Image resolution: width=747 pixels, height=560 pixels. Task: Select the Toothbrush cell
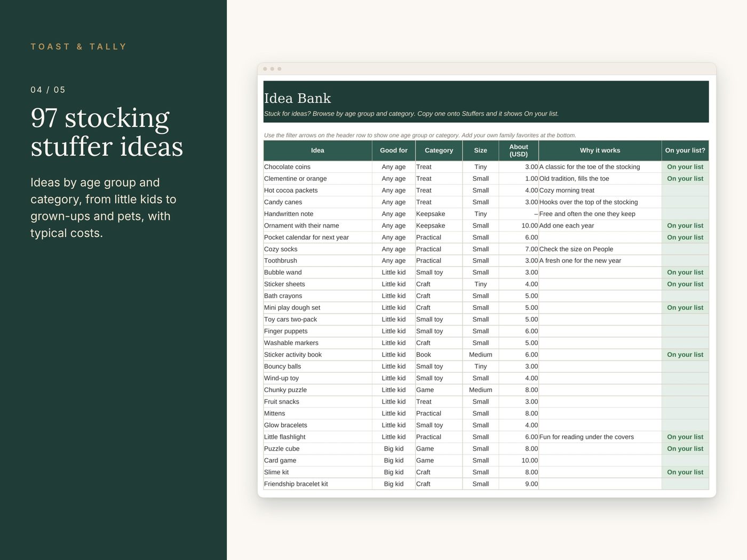click(317, 261)
